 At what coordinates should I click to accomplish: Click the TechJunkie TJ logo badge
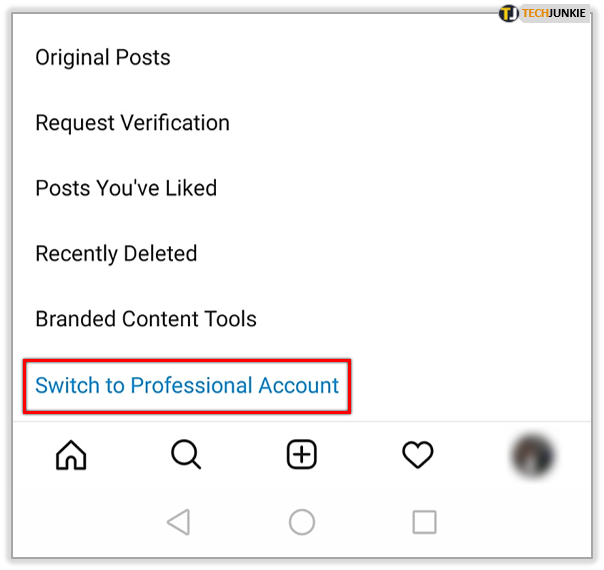508,13
